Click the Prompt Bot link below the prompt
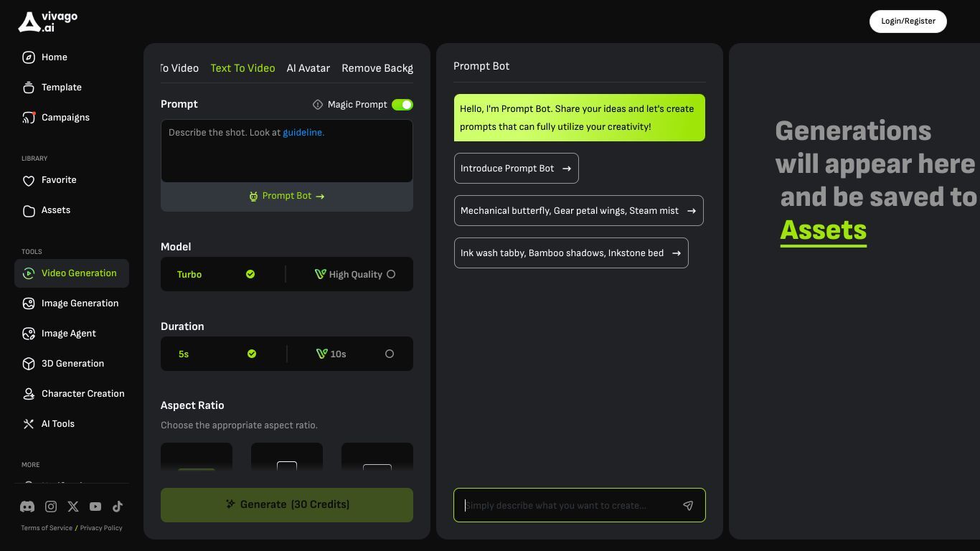 click(287, 196)
